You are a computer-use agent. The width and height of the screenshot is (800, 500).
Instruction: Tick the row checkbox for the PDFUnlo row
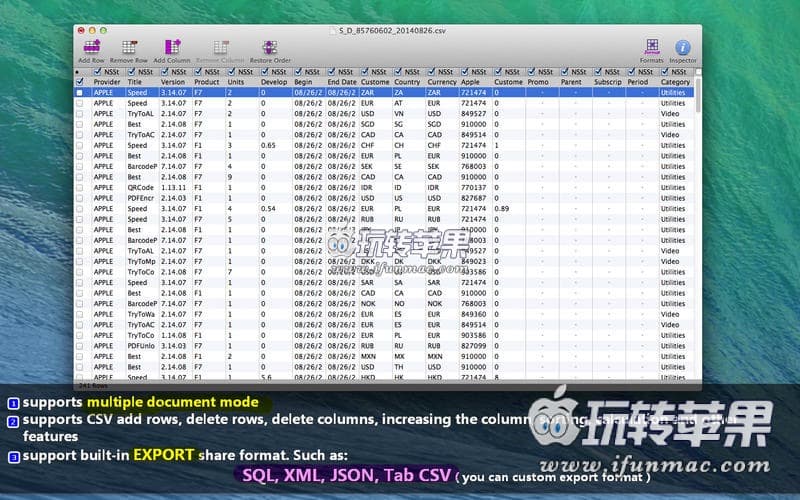(x=80, y=346)
